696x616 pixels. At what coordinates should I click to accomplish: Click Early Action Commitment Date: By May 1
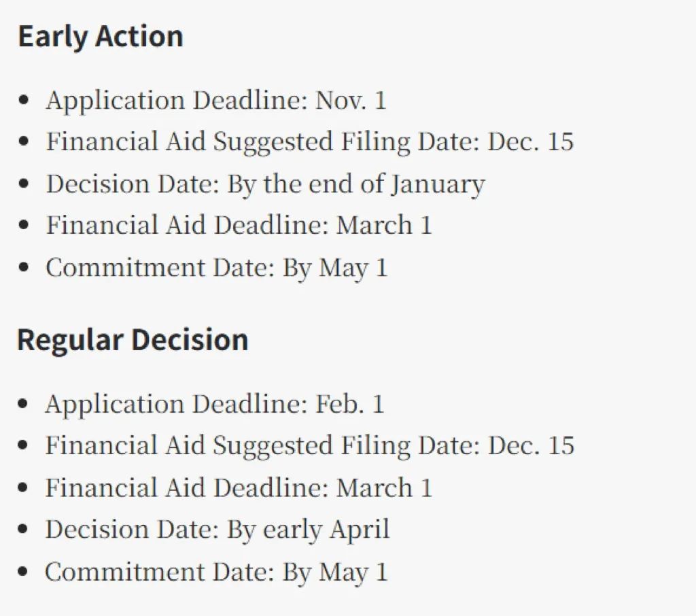tap(217, 268)
